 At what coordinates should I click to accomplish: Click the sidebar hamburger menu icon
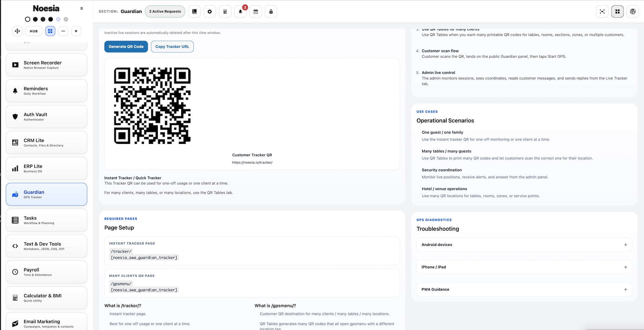[82, 9]
